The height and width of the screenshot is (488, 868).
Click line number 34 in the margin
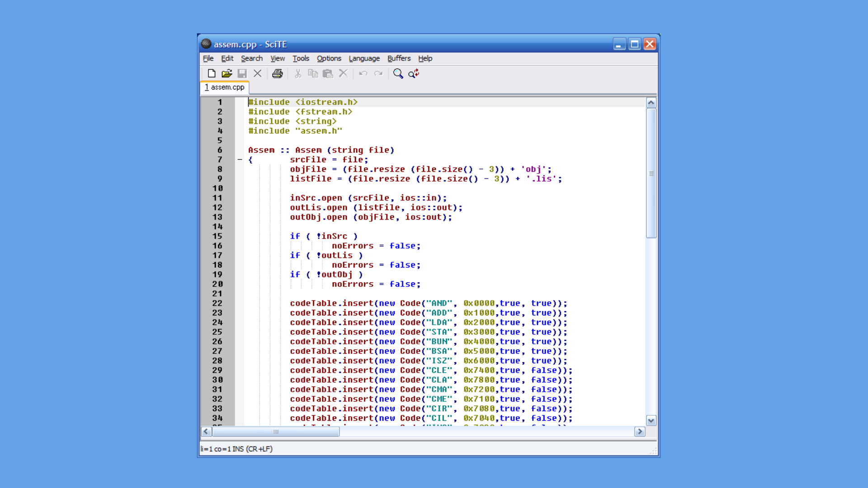[x=217, y=418]
